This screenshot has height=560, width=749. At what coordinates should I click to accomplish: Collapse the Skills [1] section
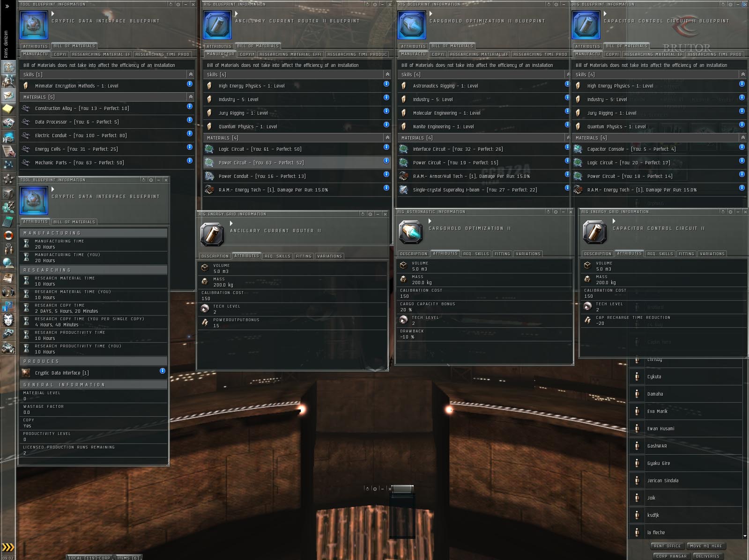tap(191, 74)
